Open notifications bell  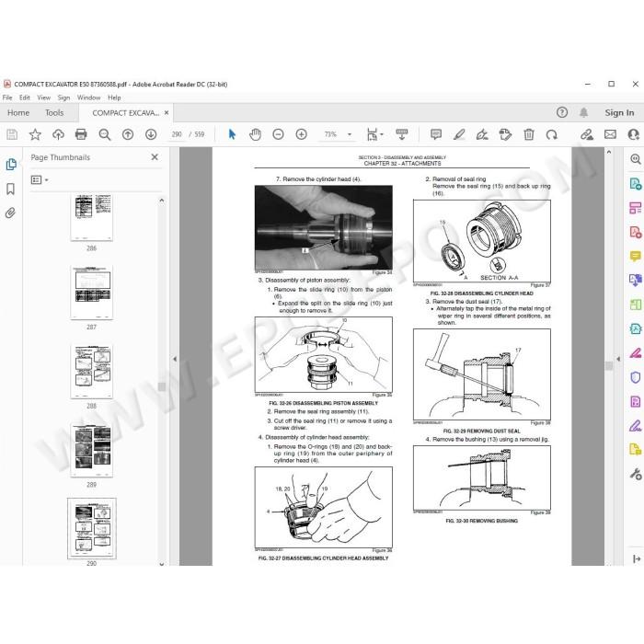583,112
